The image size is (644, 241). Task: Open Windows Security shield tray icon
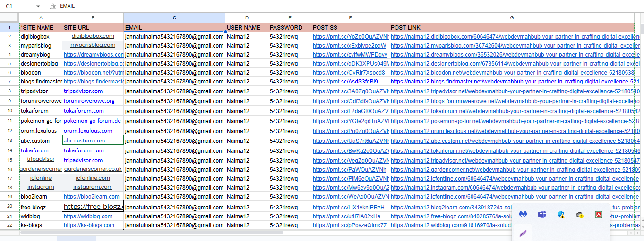point(561,215)
